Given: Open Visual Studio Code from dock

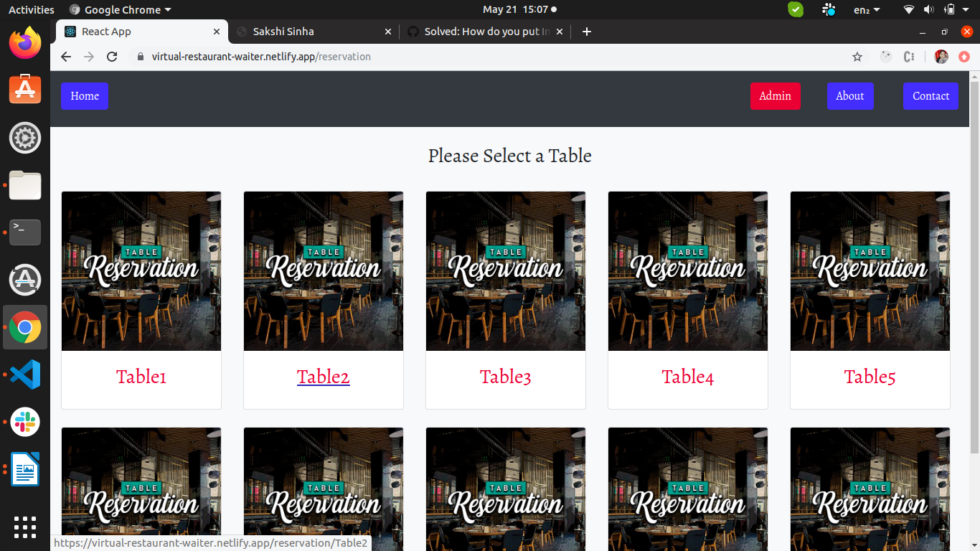Looking at the screenshot, I should [x=25, y=375].
